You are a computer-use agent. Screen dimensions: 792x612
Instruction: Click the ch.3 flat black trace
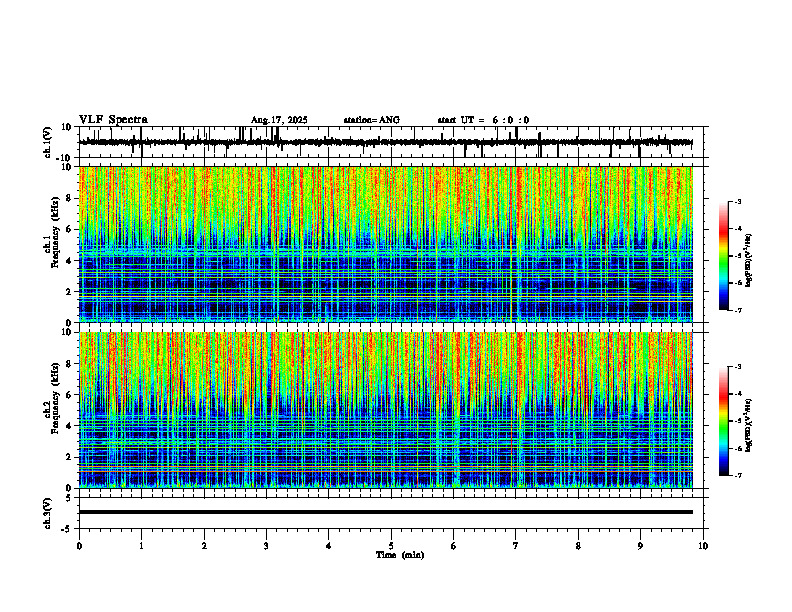(x=385, y=512)
